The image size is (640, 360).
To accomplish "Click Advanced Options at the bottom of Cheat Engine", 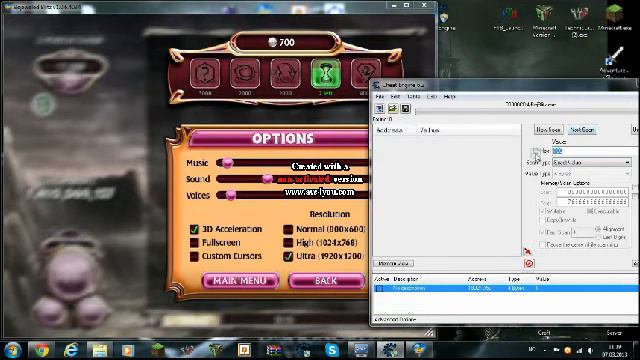I will pos(395,319).
